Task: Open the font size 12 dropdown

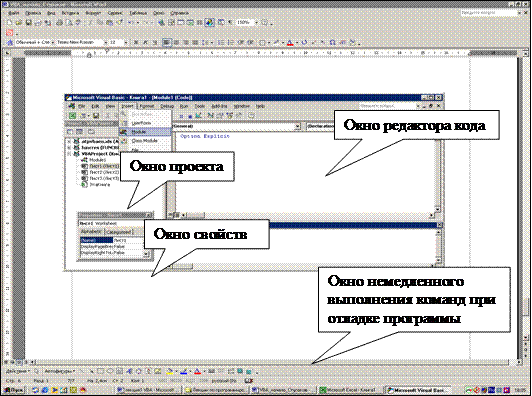Action: [x=126, y=42]
